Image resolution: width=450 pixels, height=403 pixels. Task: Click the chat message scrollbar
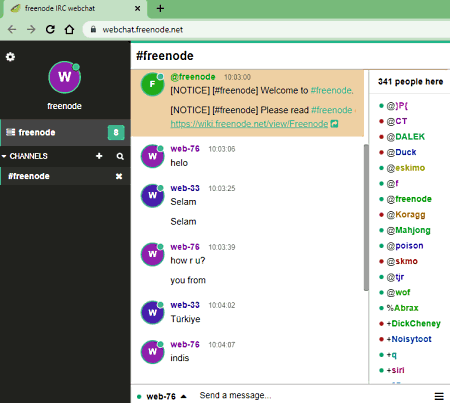coord(366,218)
